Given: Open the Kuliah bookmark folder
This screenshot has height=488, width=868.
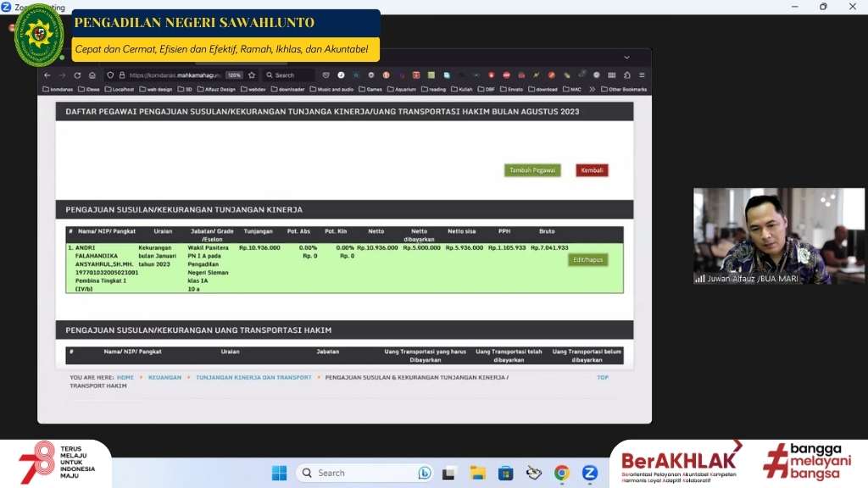Looking at the screenshot, I should pos(462,89).
